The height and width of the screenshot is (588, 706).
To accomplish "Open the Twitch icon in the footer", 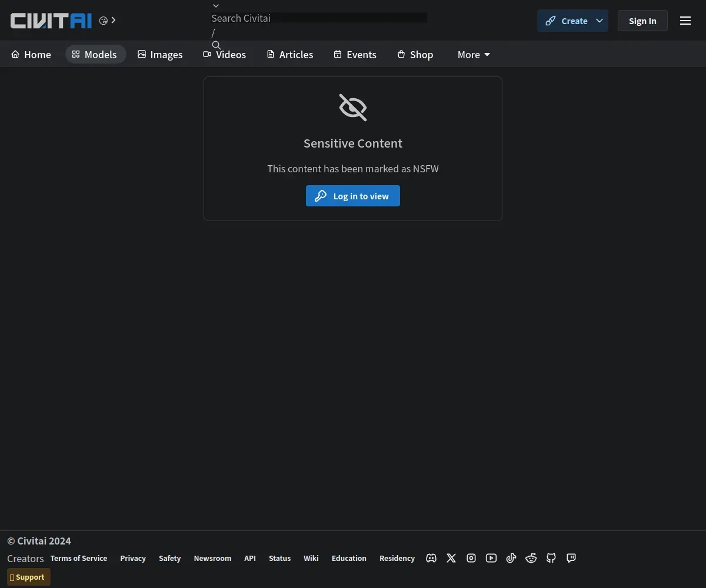I will pos(571,558).
